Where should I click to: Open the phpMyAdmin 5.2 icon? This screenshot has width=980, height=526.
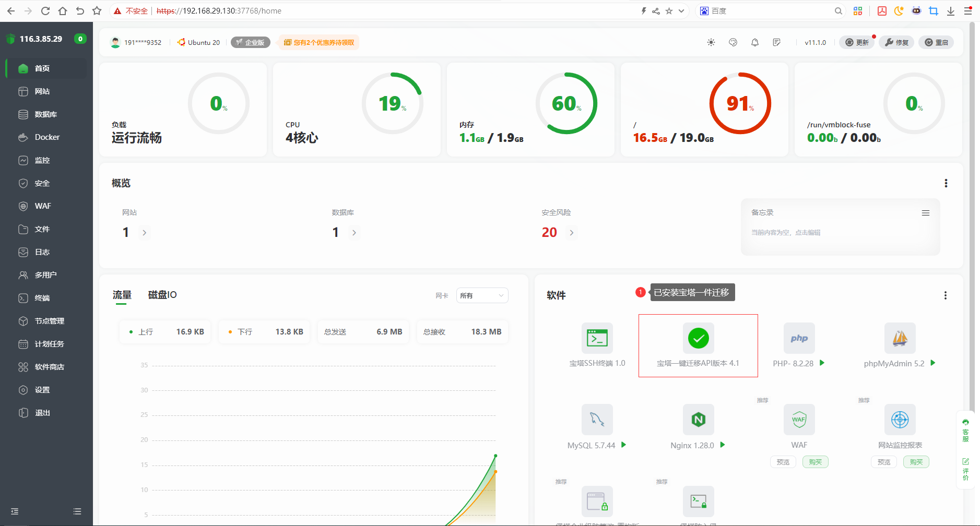coord(900,338)
